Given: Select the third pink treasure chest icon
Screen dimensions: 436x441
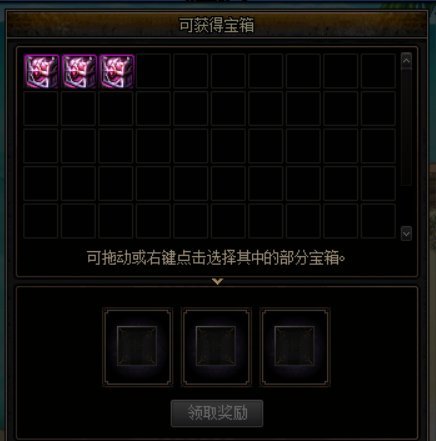Looking at the screenshot, I should [117, 71].
